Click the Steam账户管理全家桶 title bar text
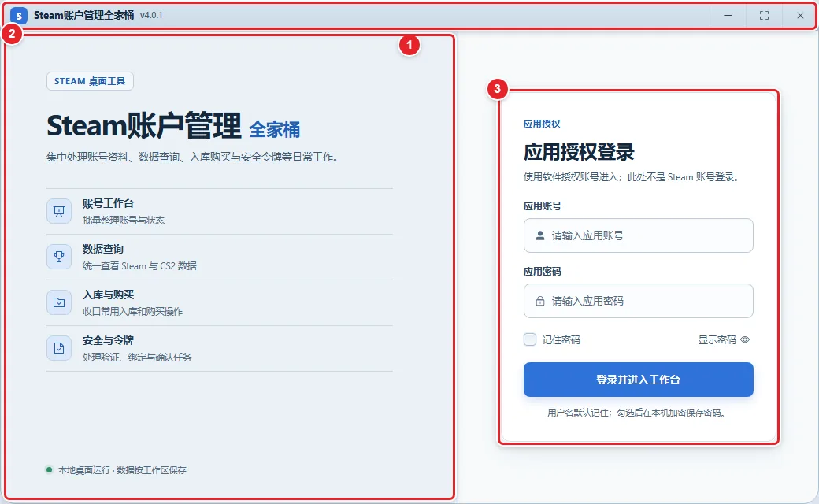The height and width of the screenshot is (504, 819). click(84, 16)
